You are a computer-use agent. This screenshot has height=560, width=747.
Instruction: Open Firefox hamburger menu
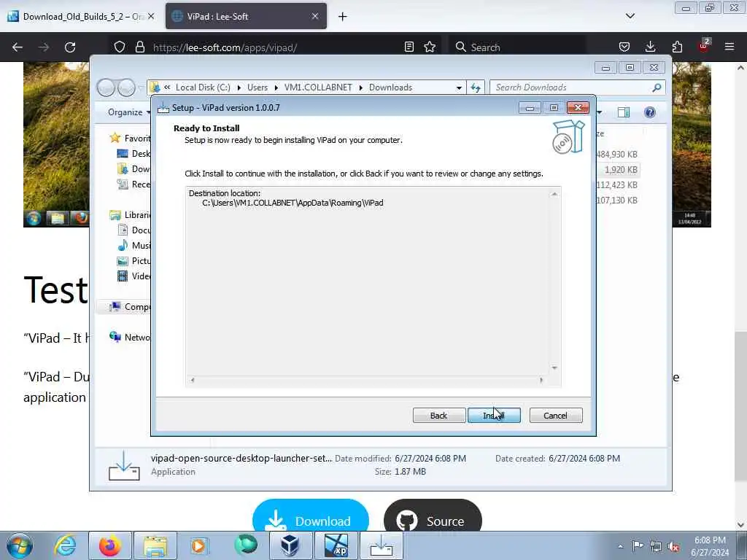[729, 47]
